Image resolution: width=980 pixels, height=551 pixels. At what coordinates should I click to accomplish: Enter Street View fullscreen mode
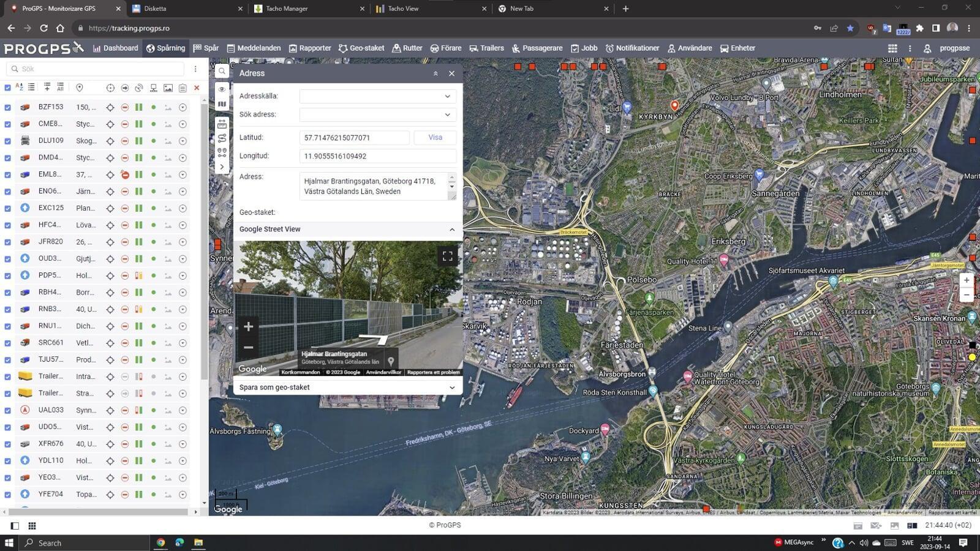point(447,256)
